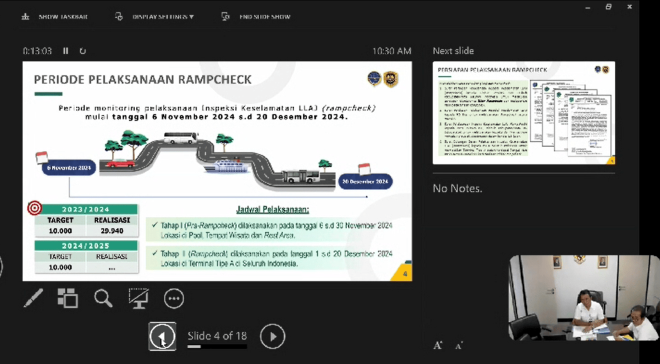Image resolution: width=660 pixels, height=364 pixels.
Task: Click Show Taskbar at the top
Action: click(55, 17)
